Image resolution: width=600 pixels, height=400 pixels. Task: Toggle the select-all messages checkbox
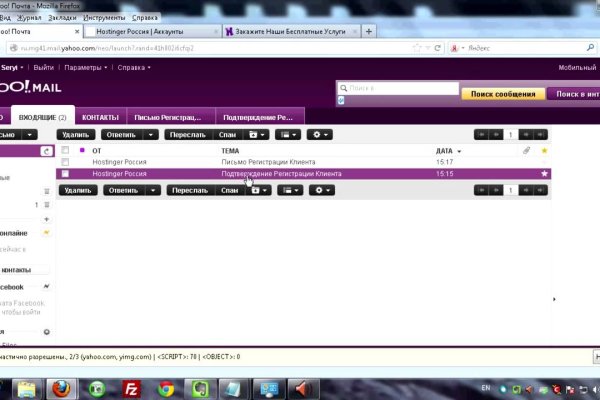point(65,150)
